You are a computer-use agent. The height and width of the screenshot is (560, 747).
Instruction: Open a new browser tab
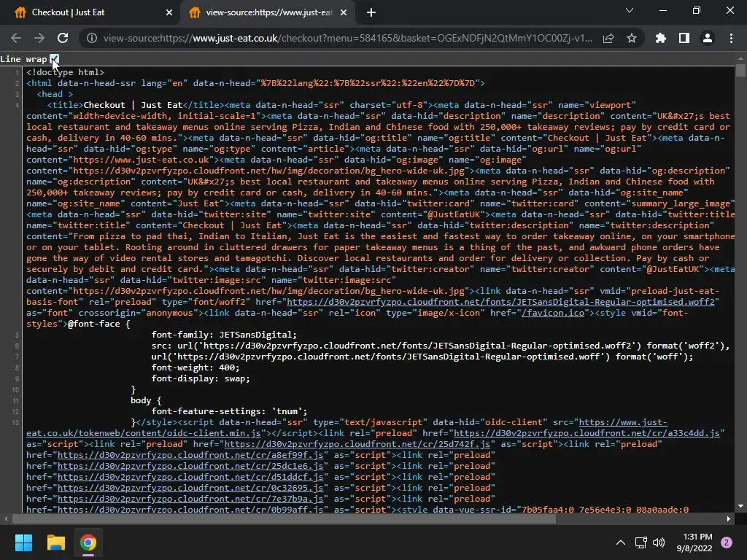pyautogui.click(x=371, y=12)
